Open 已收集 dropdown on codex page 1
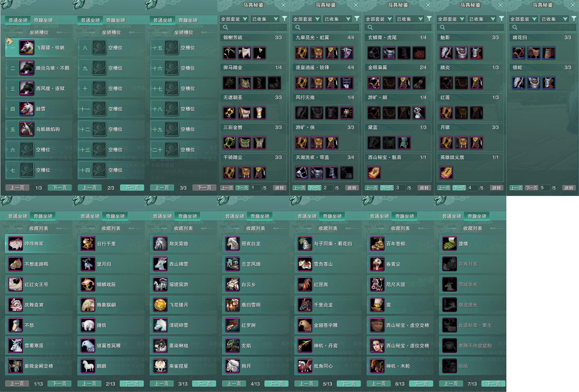This screenshot has height=392, width=579. point(265,19)
